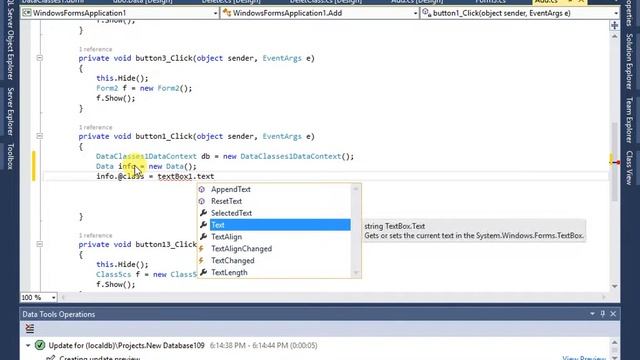The image size is (640, 360).
Task: Click the info.@class assignment in the code
Action: 155,176
